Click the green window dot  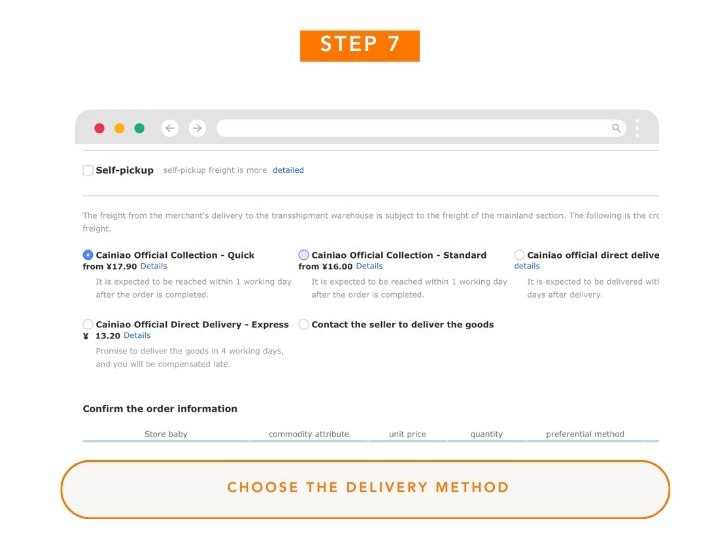(139, 128)
